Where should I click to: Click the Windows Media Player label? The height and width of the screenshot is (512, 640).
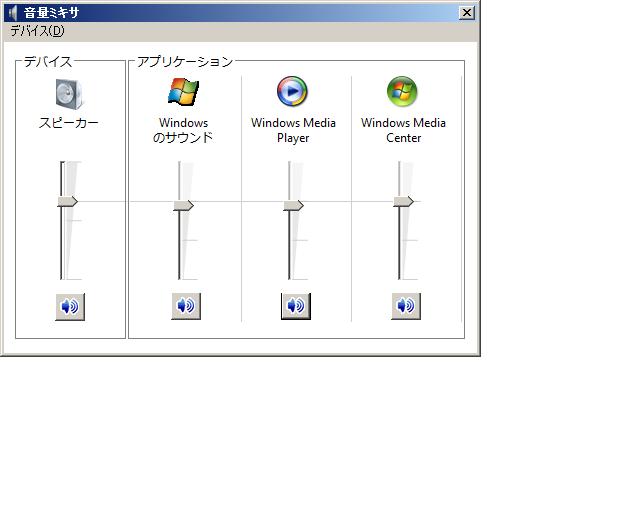[293, 130]
